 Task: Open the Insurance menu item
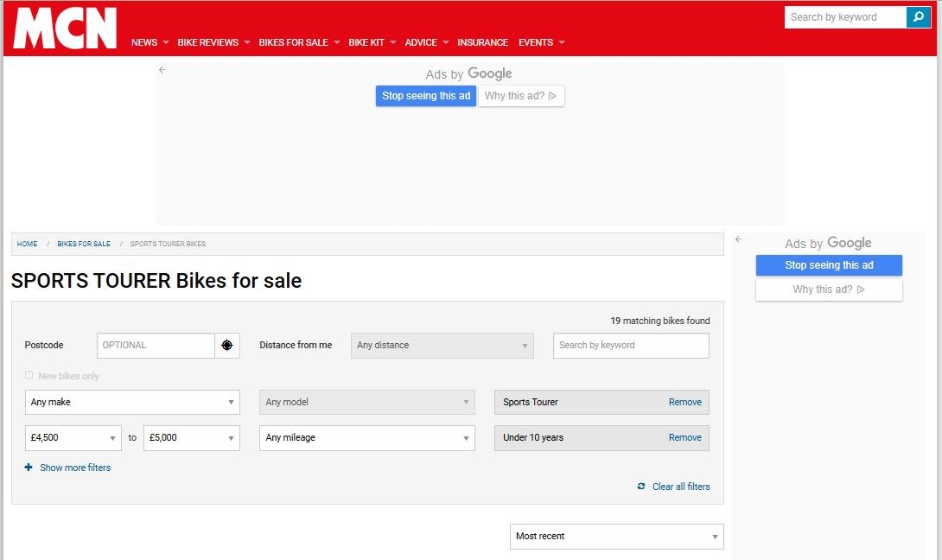(x=482, y=42)
